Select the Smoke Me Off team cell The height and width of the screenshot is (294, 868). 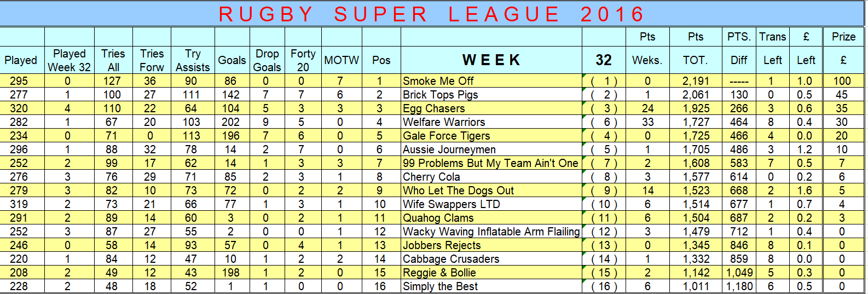(x=491, y=81)
